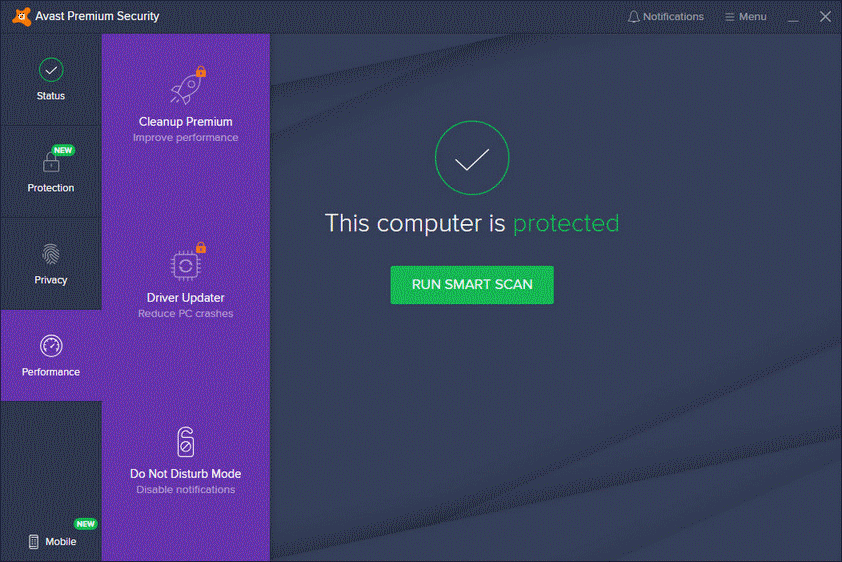Switch to the Status tab label
The image size is (842, 562).
click(x=50, y=96)
